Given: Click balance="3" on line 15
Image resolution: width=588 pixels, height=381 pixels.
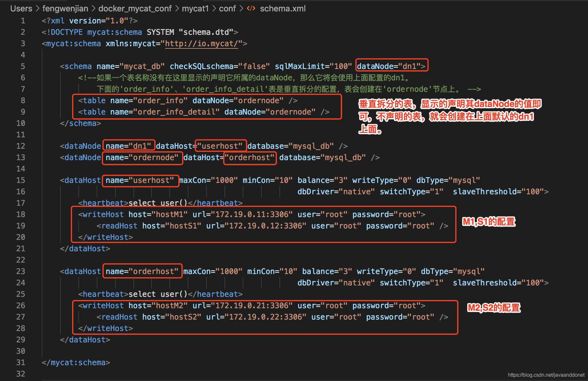Looking at the screenshot, I should pyautogui.click(x=322, y=180).
